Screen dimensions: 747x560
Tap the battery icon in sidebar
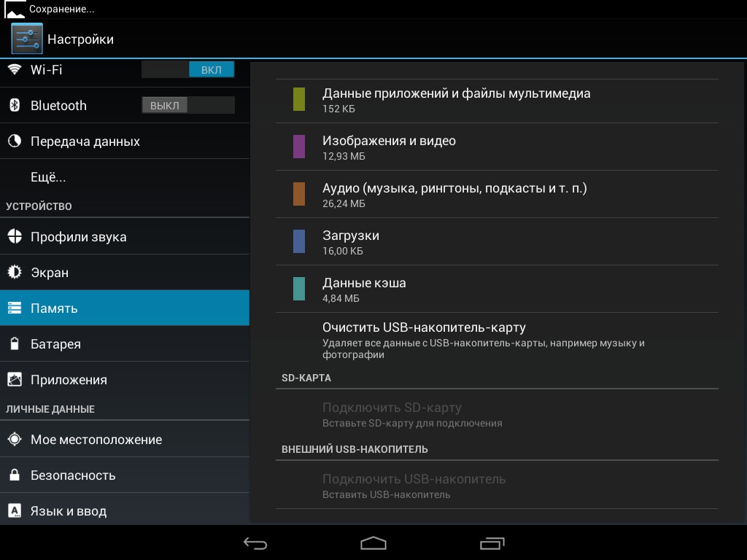coord(14,343)
